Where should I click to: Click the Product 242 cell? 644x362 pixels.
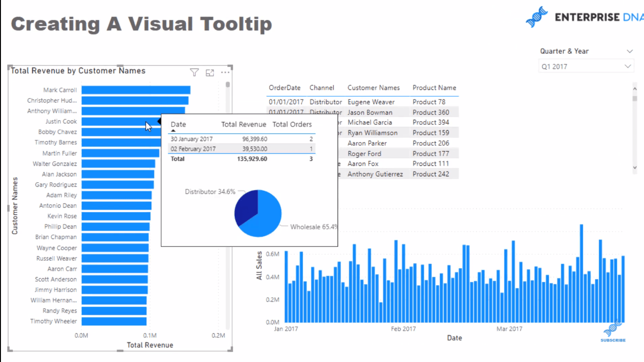tap(431, 174)
